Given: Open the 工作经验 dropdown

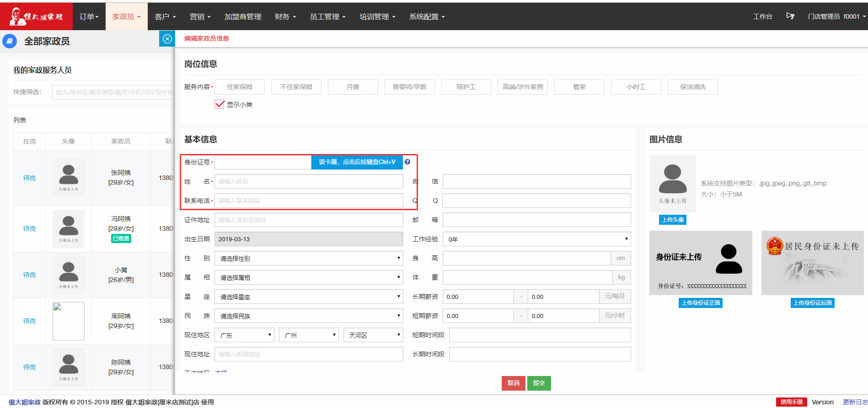Looking at the screenshot, I should [x=537, y=239].
